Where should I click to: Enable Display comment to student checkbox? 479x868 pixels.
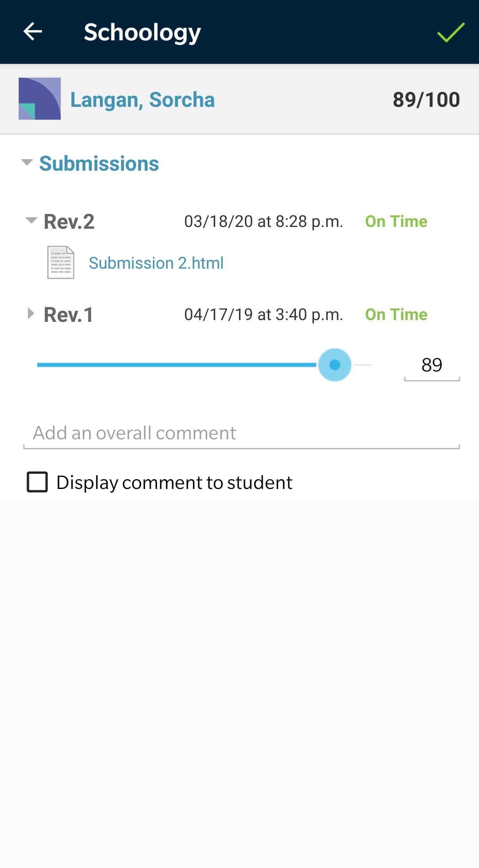(38, 482)
